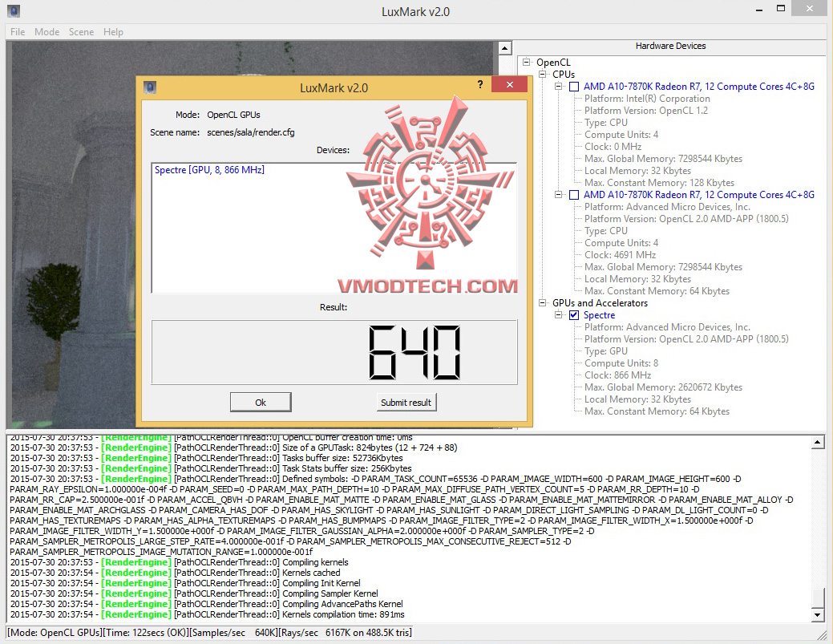Select the Spectre label in hardware tree
Image resolution: width=833 pixels, height=644 pixels.
pyautogui.click(x=599, y=315)
